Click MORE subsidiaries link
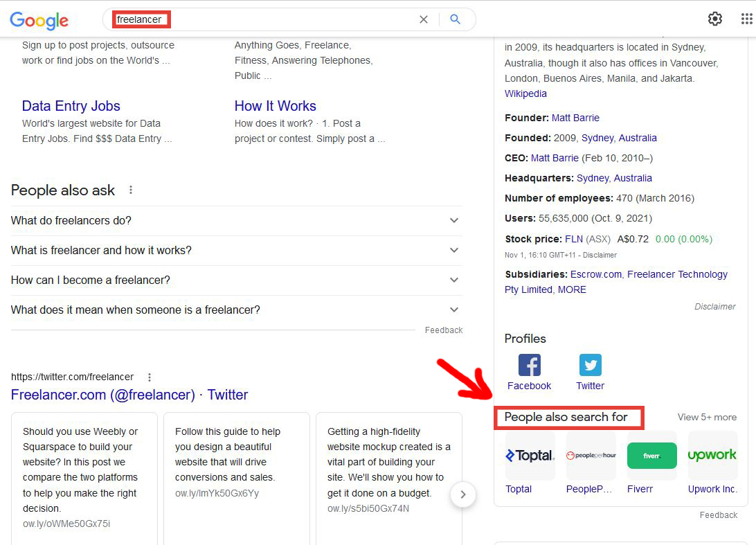The height and width of the screenshot is (545, 756). click(572, 290)
